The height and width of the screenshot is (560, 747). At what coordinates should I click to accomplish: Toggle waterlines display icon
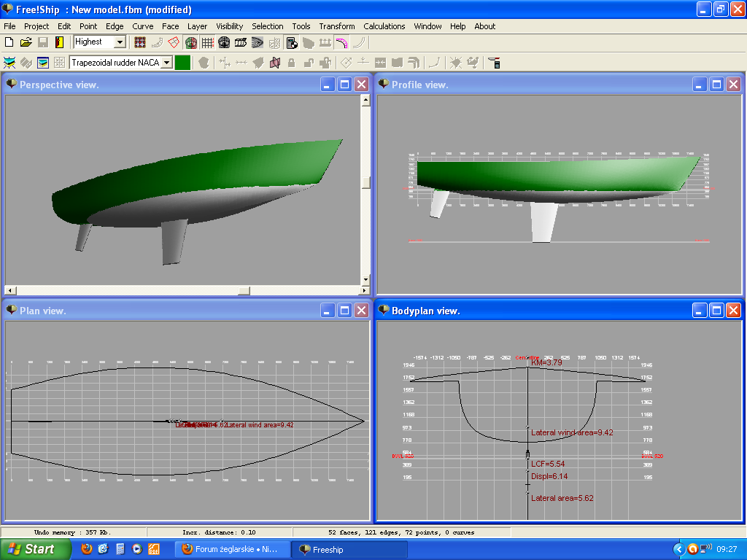(258, 42)
